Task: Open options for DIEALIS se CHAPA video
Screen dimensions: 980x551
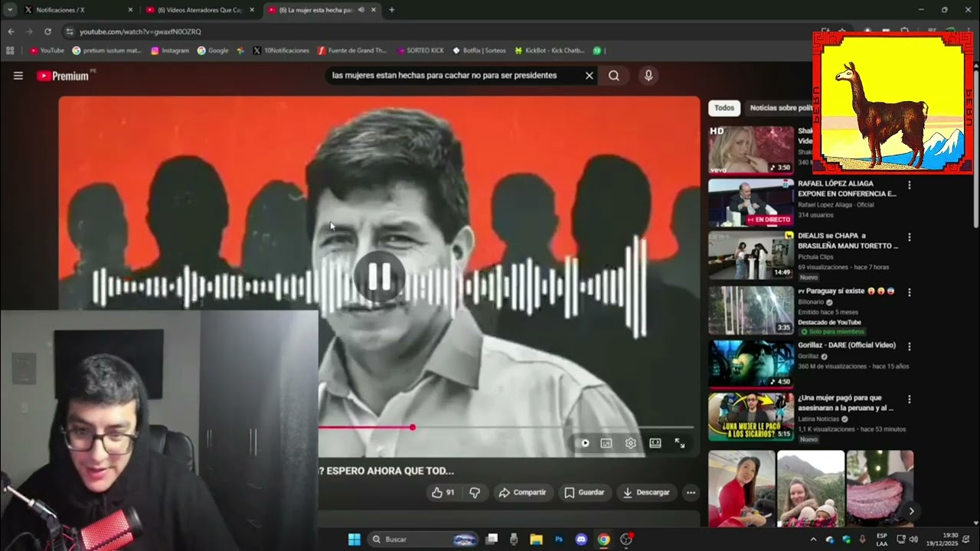Action: pyautogui.click(x=910, y=237)
